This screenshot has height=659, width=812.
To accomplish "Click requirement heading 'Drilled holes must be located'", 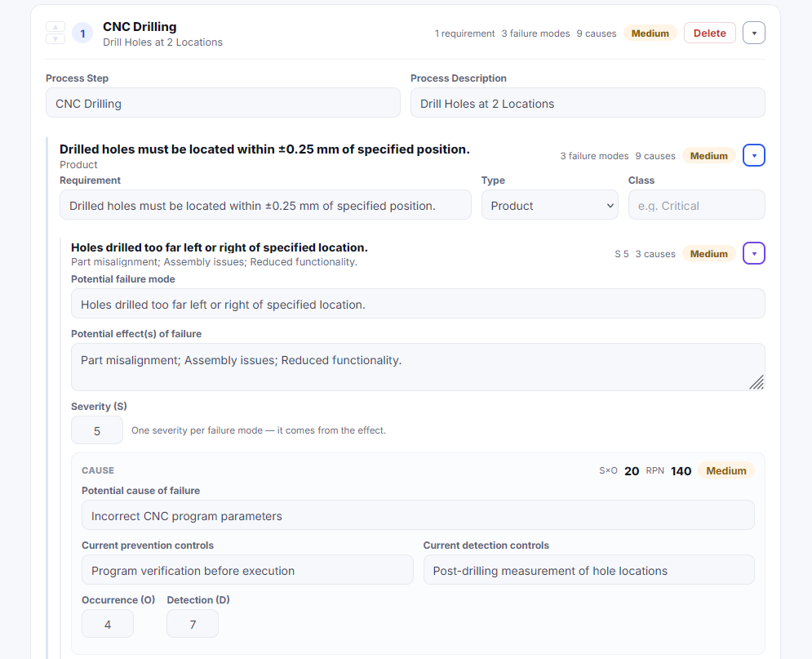I will tap(264, 149).
